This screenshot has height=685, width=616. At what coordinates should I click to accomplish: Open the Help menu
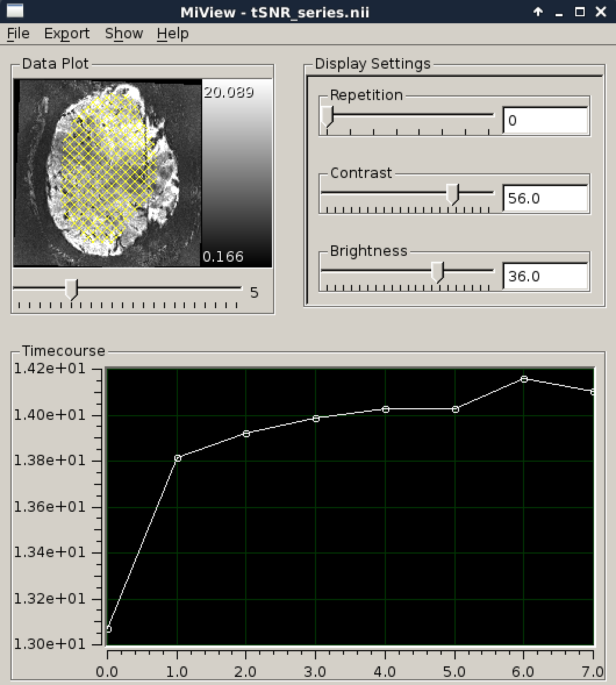point(173,34)
